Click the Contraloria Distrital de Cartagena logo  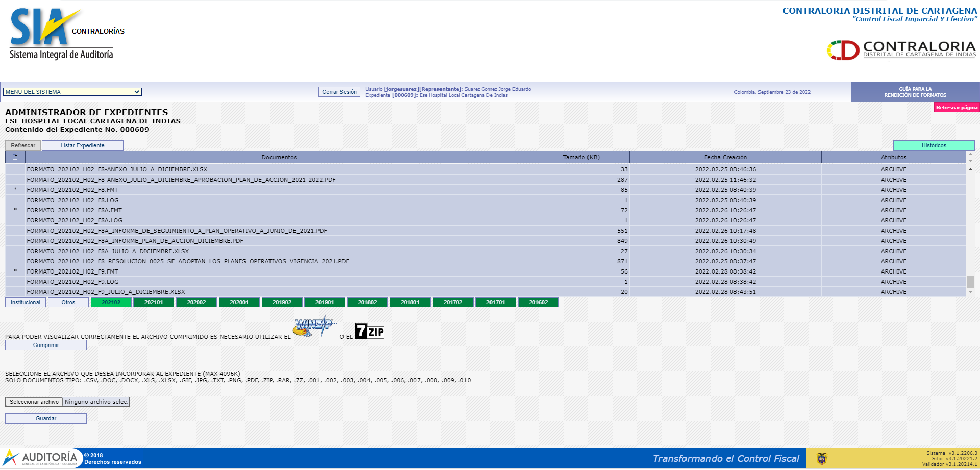point(901,50)
